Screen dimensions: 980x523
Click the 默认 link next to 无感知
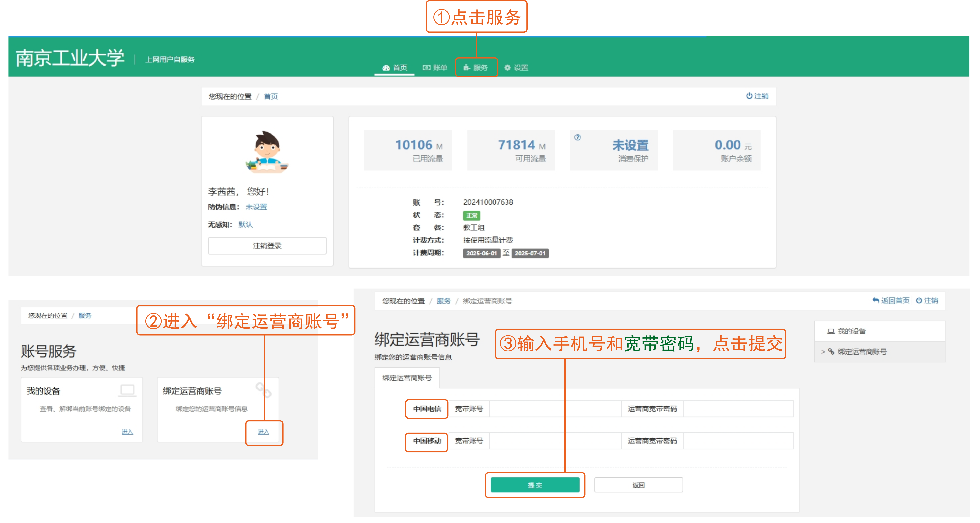point(245,225)
